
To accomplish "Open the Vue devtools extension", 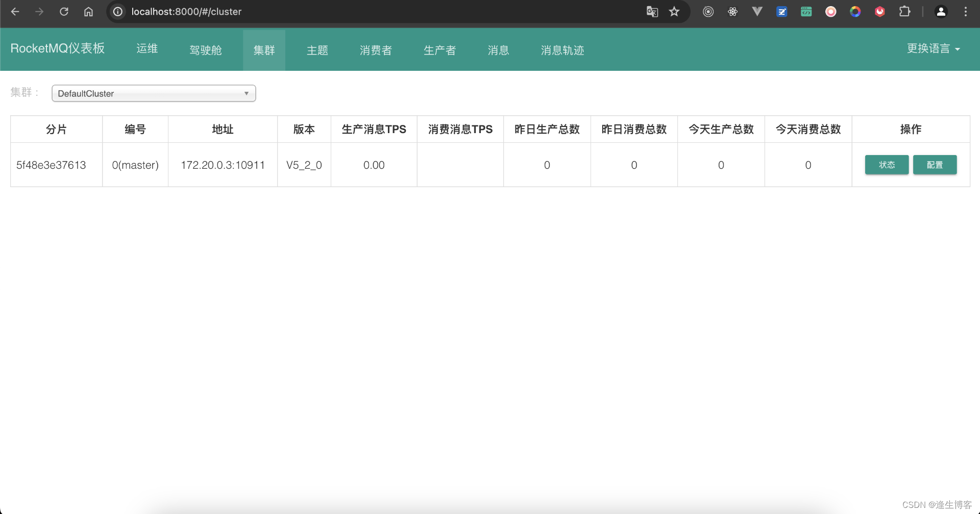I will click(x=757, y=11).
